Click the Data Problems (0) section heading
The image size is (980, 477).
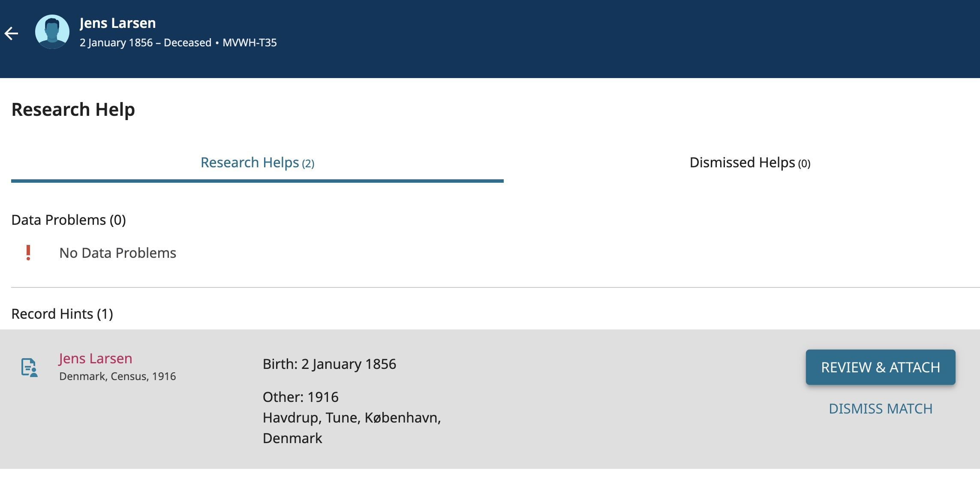pyautogui.click(x=69, y=220)
